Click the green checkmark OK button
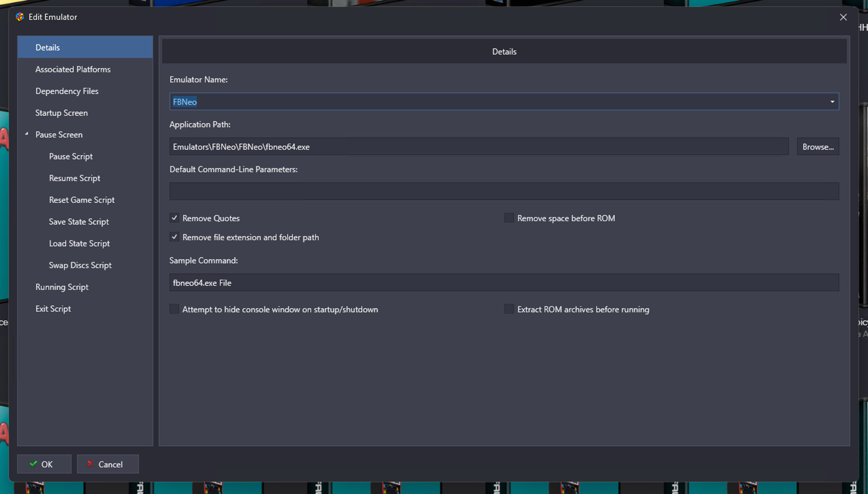Screen dimensions: 868x494 click(44, 464)
